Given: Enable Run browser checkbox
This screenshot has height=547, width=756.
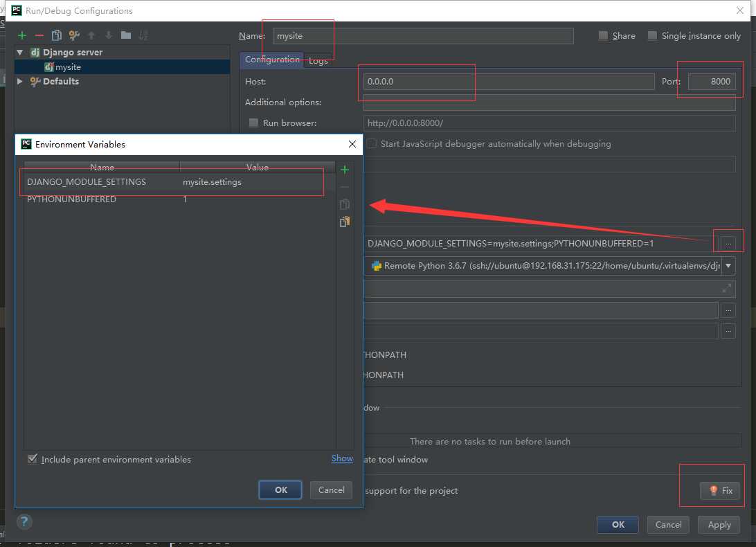Looking at the screenshot, I should (x=253, y=123).
